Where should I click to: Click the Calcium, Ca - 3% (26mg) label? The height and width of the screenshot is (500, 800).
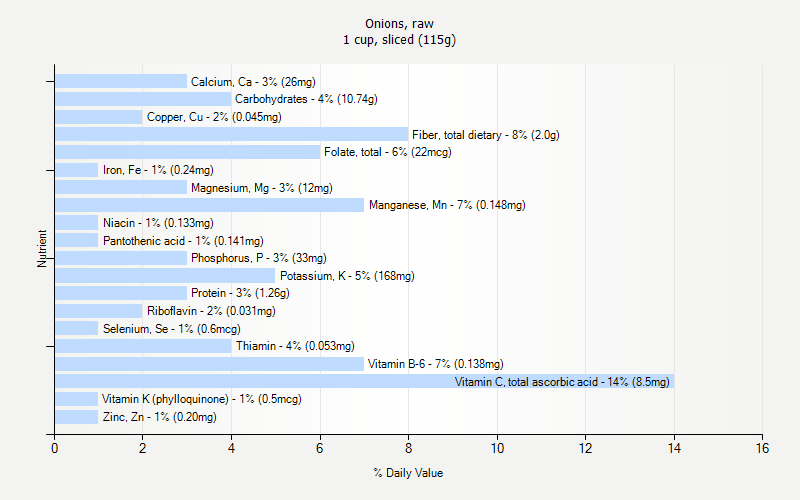click(253, 82)
